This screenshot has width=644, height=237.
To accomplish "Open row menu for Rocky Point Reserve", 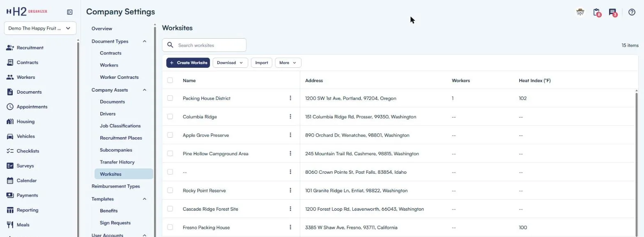I will (290, 191).
